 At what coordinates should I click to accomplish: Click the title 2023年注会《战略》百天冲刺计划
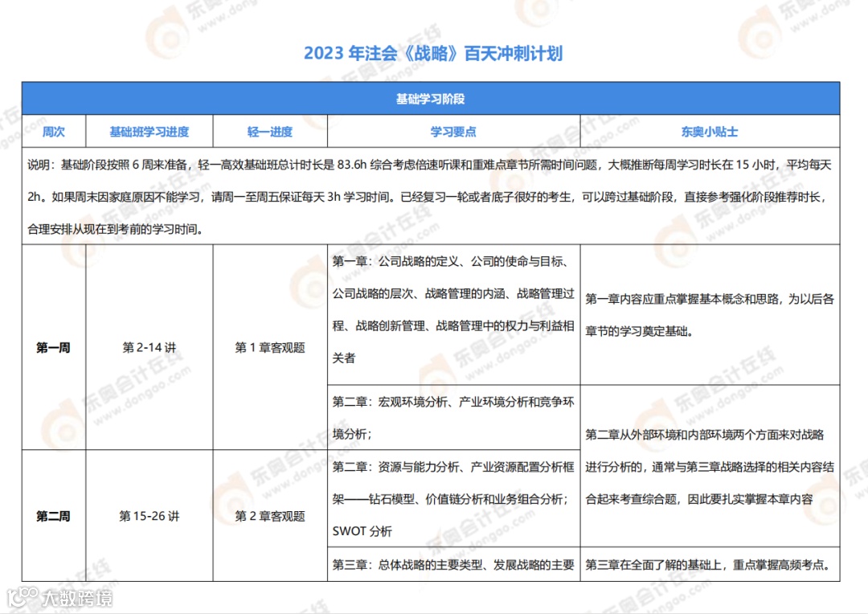click(433, 53)
